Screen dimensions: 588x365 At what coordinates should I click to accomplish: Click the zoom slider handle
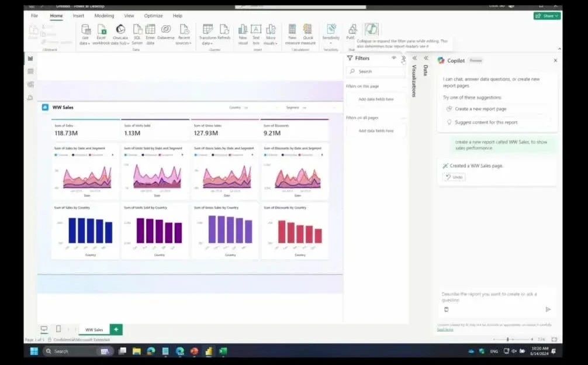[508, 339]
